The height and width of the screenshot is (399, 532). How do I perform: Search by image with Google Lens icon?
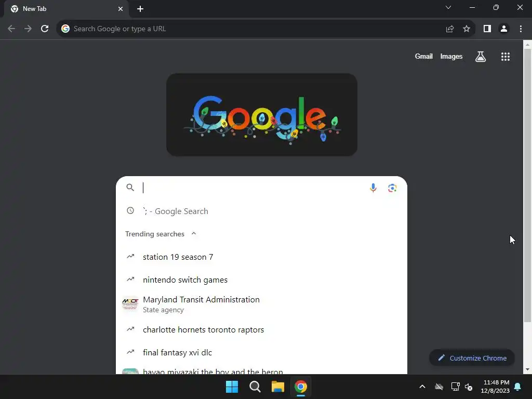coord(393,188)
